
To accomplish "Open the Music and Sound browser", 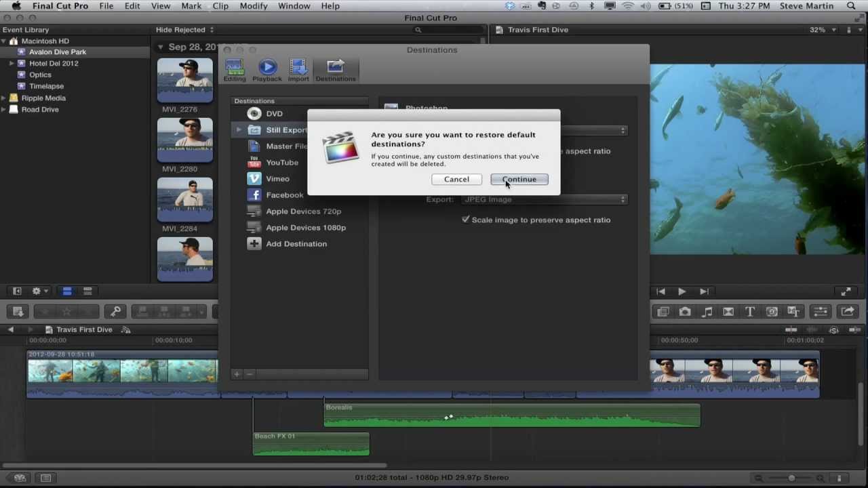I will tap(707, 312).
